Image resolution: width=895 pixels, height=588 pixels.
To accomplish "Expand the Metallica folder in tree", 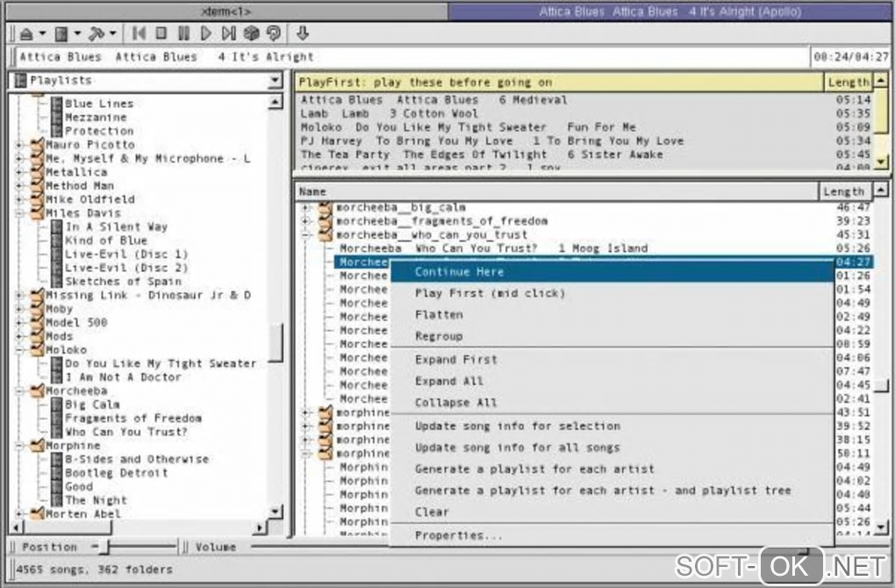I will click(20, 173).
